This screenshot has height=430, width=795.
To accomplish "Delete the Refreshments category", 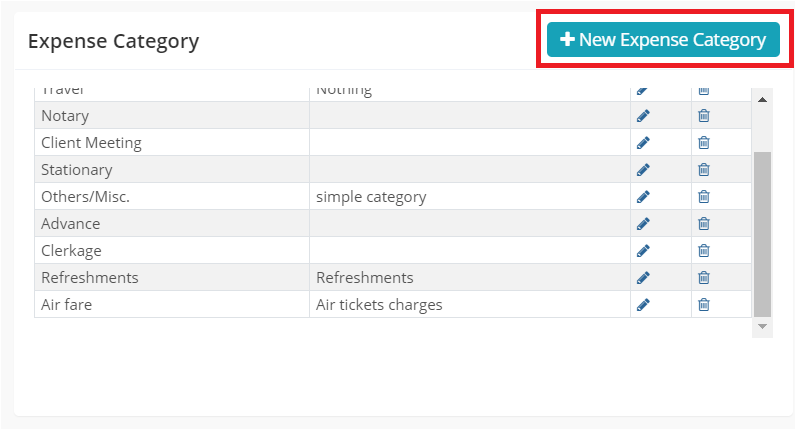I will point(703,278).
